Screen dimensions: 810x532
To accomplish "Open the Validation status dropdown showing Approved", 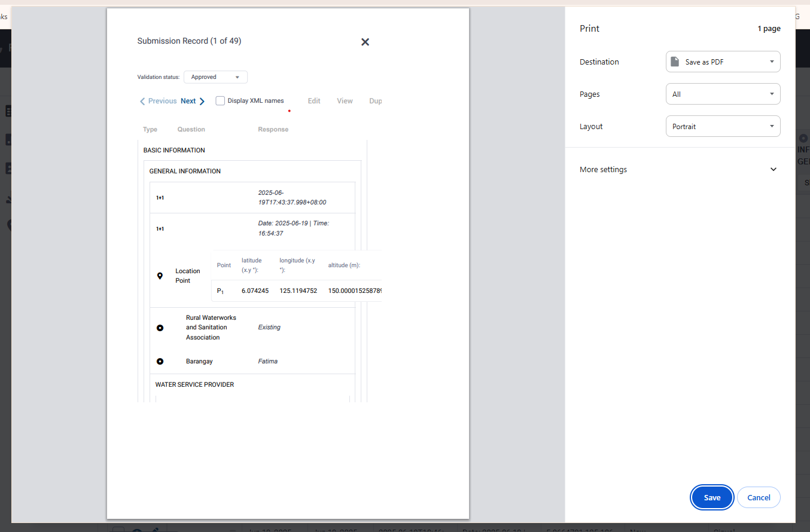I will click(215, 77).
